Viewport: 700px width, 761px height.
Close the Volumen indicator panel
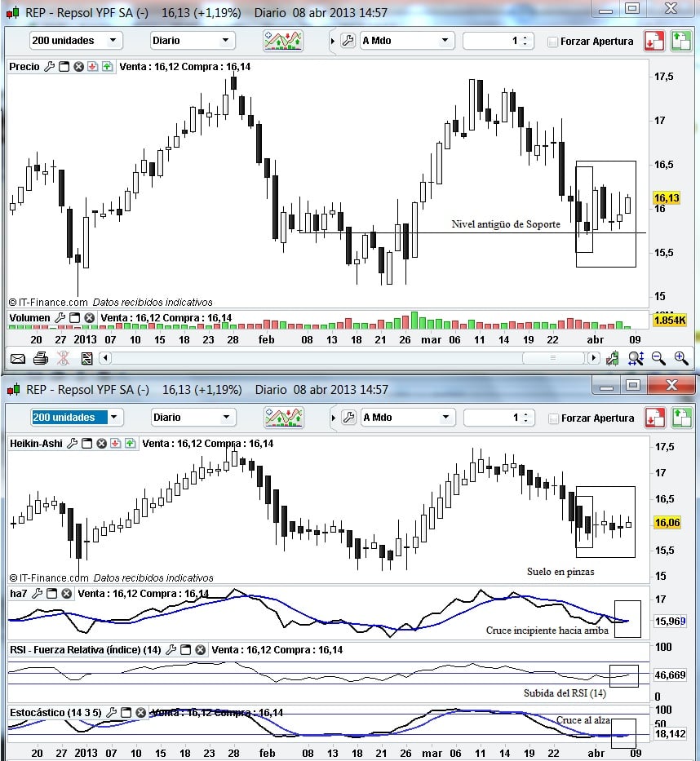89,318
